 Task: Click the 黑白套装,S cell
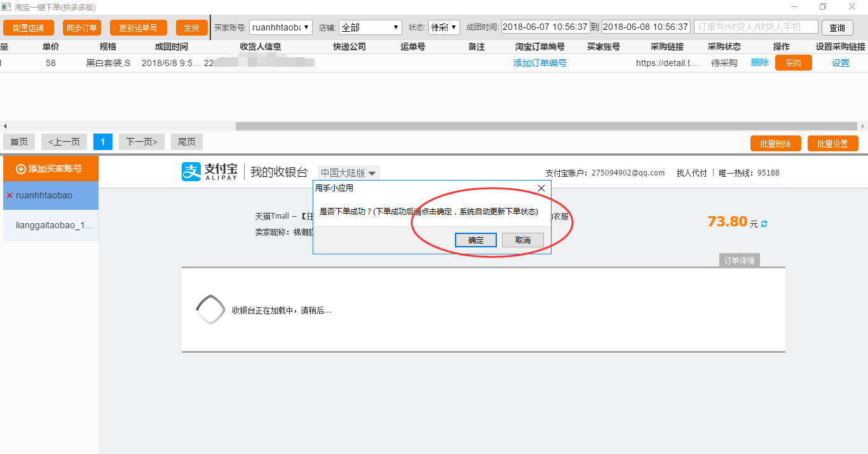click(x=108, y=63)
